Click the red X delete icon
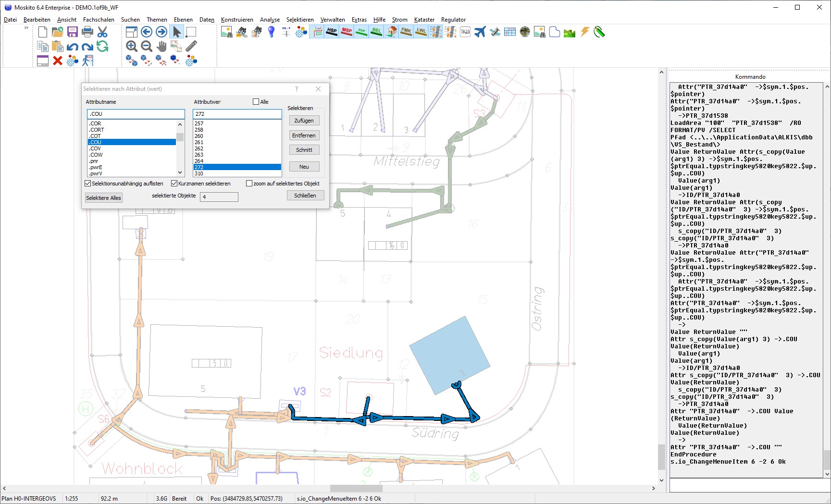 58,61
